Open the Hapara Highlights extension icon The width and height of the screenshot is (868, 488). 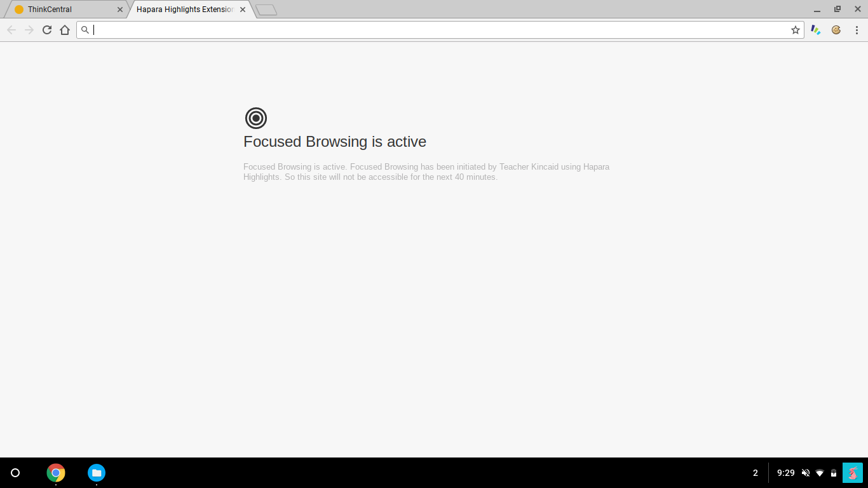tap(816, 30)
